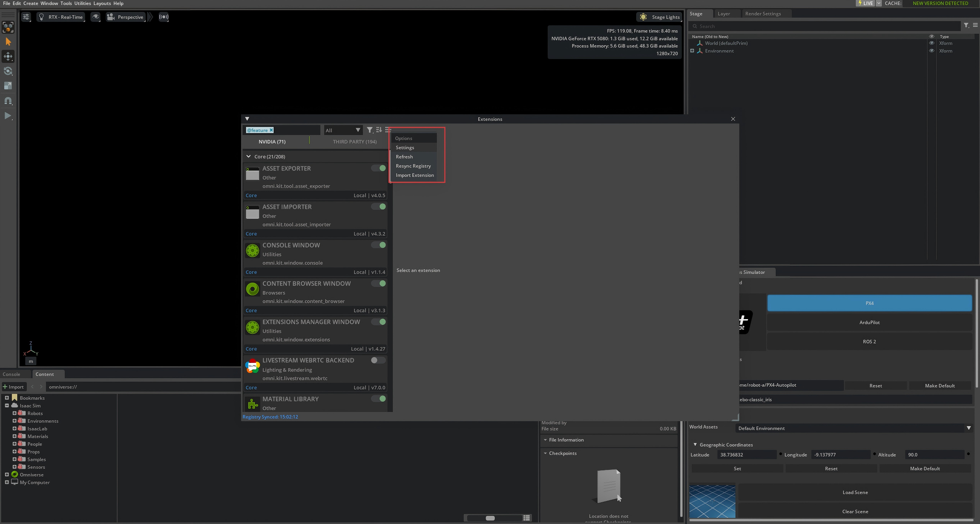Open the Extensions window title triangle menu
Image resolution: width=980 pixels, height=524 pixels.
[x=247, y=119]
